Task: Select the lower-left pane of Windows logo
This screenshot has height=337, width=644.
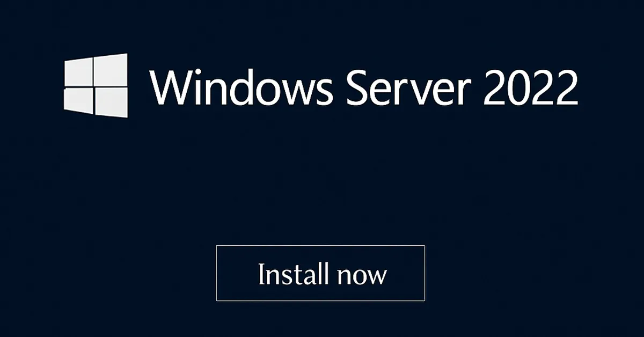Action: pos(78,100)
